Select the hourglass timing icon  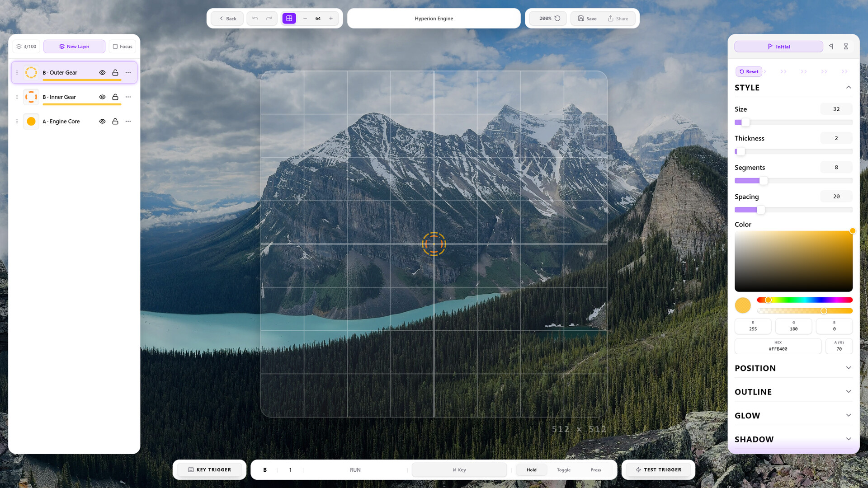[x=846, y=47]
